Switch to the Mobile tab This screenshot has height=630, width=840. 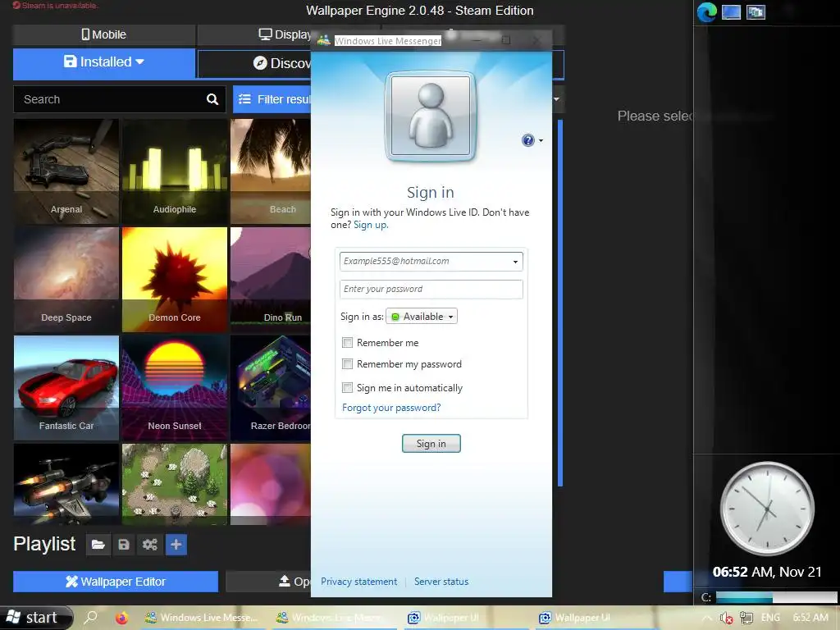104,34
